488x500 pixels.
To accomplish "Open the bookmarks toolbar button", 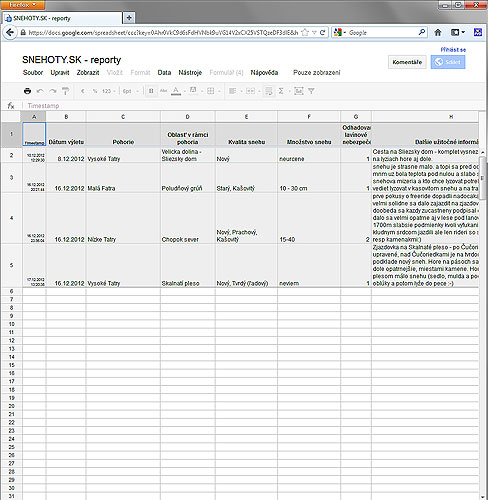I will pyautogui.click(x=458, y=32).
